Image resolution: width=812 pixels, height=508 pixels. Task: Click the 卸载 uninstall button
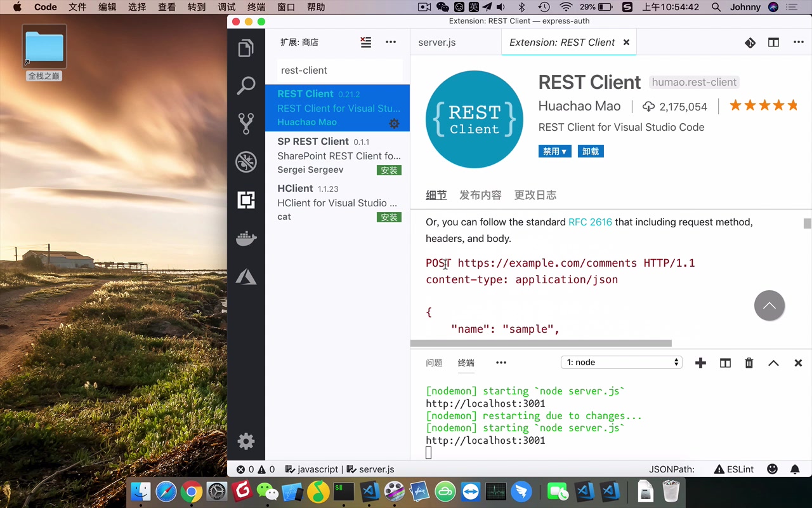(x=591, y=151)
